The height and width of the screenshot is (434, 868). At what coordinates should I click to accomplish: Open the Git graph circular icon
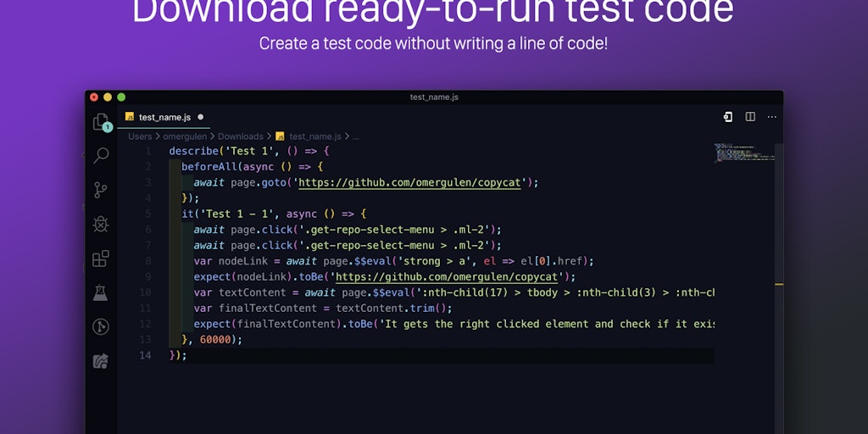coord(100,326)
